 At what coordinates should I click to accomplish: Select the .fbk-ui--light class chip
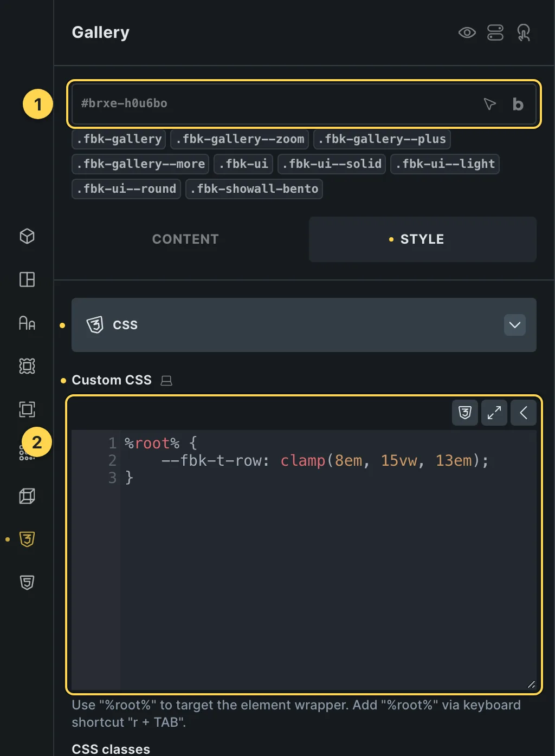pos(445,164)
